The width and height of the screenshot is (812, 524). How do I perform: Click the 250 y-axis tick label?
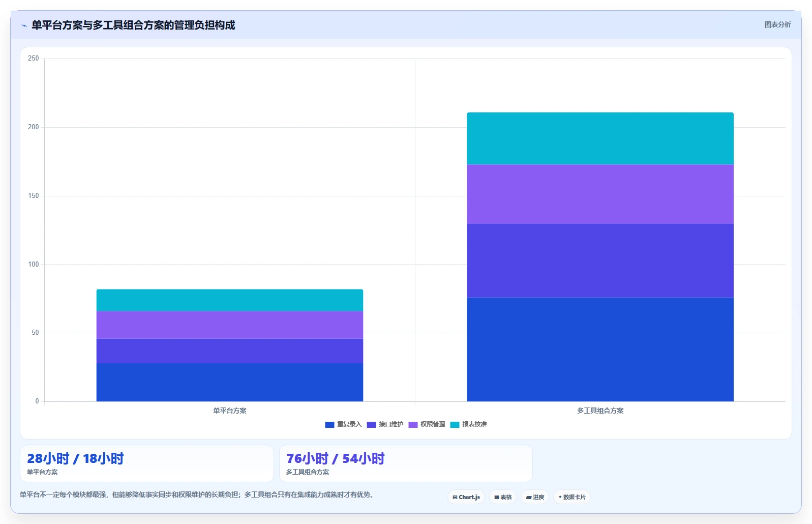[x=33, y=59]
